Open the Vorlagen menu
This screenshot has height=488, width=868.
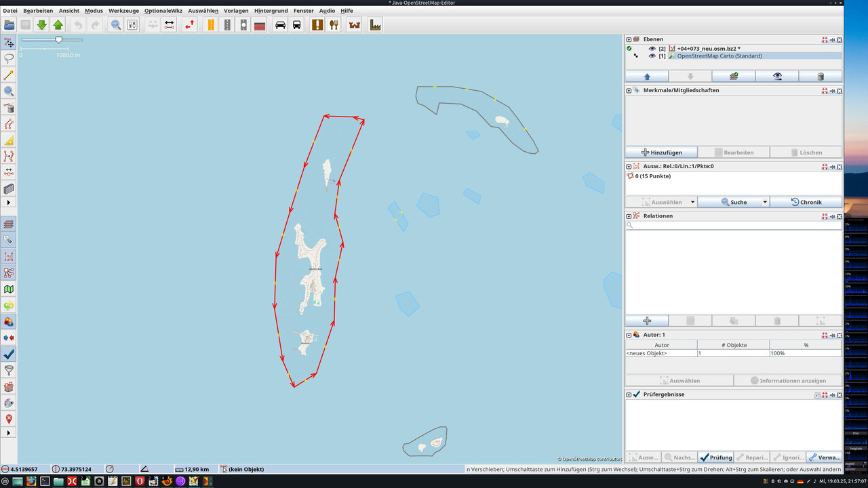pos(236,11)
